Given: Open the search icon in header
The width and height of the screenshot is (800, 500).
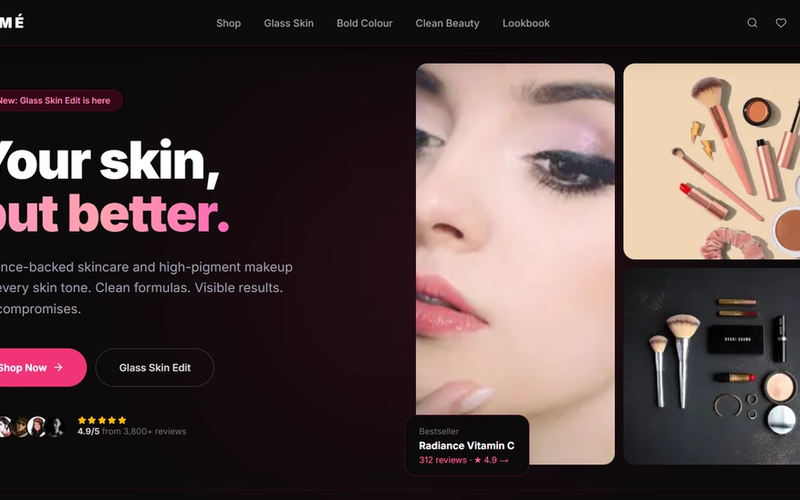Looking at the screenshot, I should tap(752, 23).
